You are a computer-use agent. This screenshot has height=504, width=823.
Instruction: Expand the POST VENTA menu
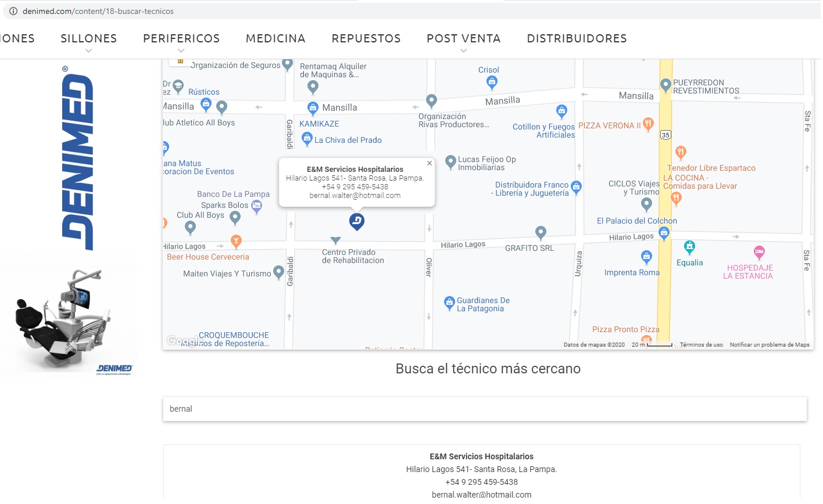(x=463, y=39)
